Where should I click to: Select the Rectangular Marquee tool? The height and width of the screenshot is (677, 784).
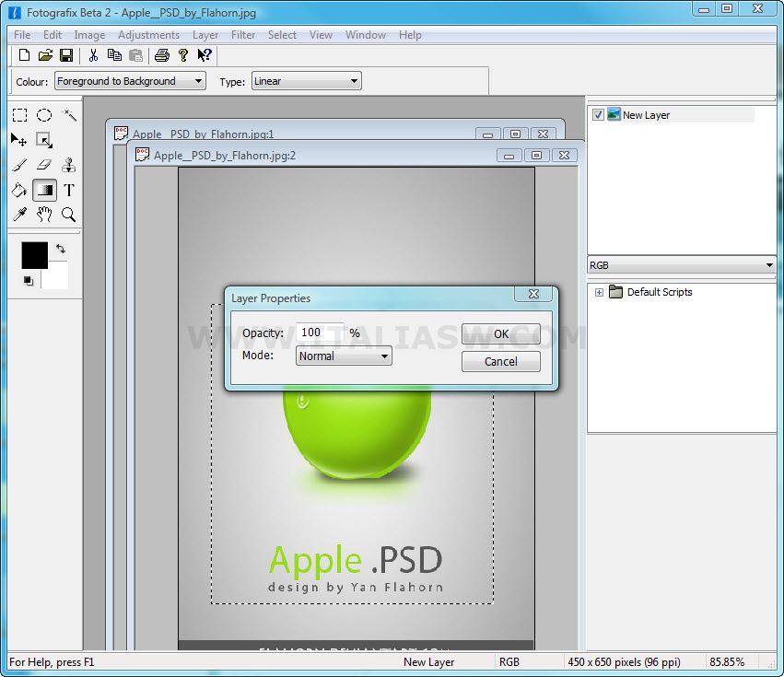(19, 115)
